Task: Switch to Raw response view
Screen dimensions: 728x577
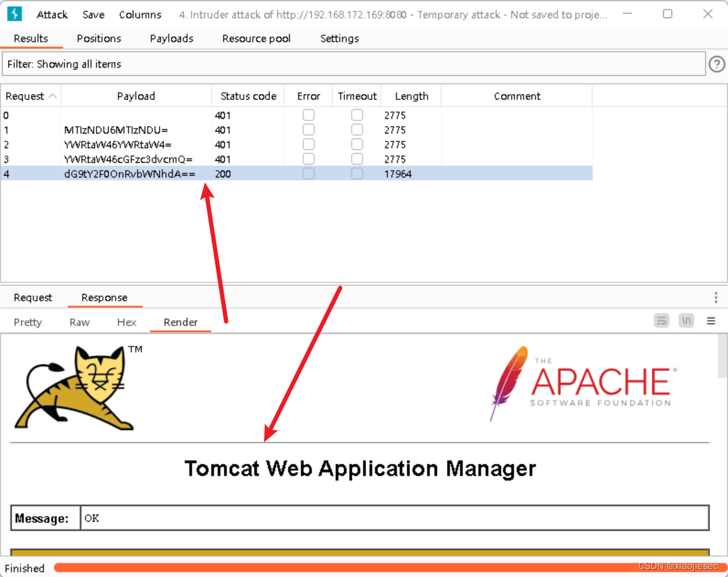Action: (79, 321)
